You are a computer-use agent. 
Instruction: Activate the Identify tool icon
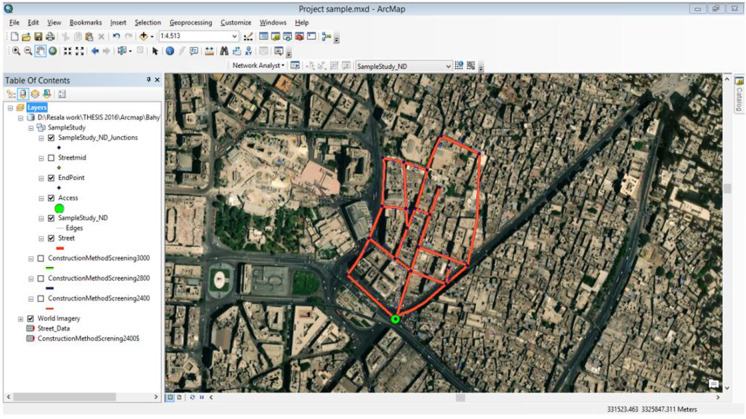(169, 51)
